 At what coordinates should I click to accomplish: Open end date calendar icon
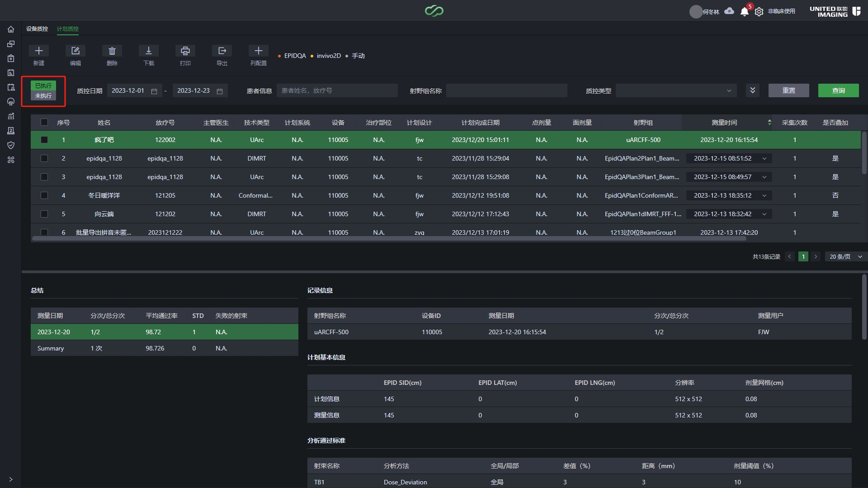point(220,91)
